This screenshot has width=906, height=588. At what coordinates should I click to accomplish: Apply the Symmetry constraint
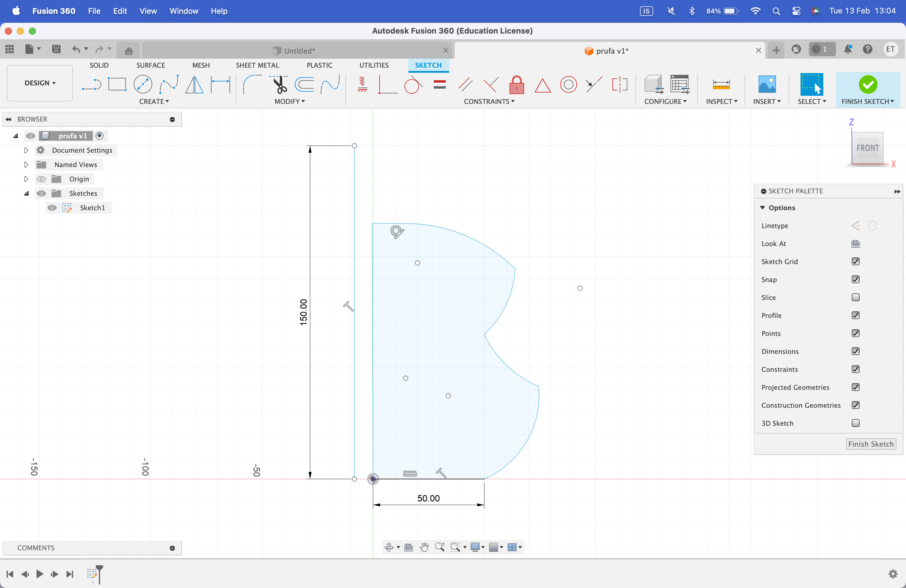pos(620,84)
